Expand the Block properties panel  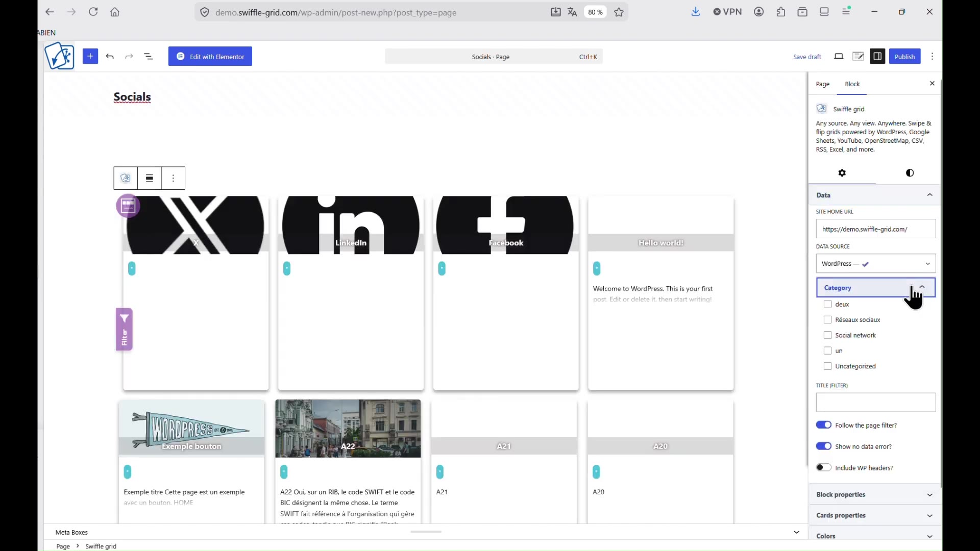[x=875, y=495]
